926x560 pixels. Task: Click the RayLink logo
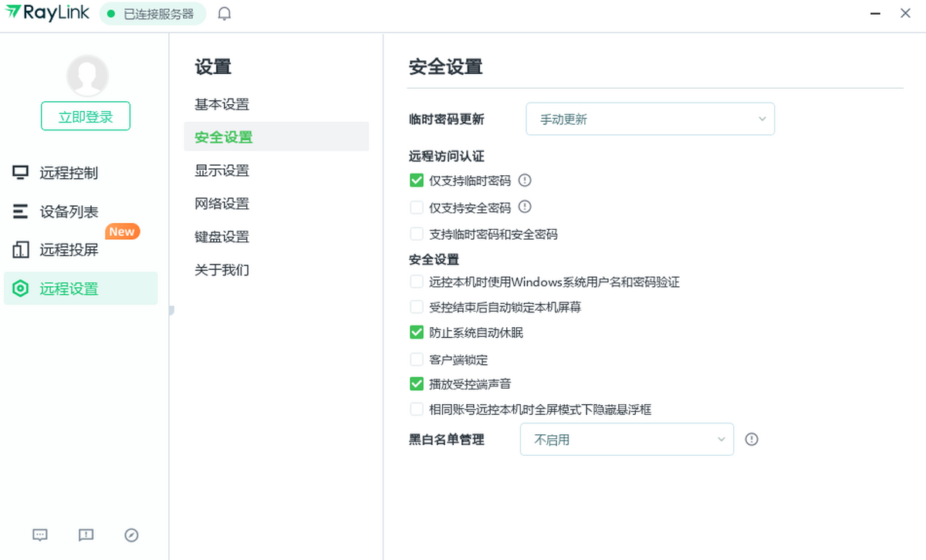click(x=47, y=13)
